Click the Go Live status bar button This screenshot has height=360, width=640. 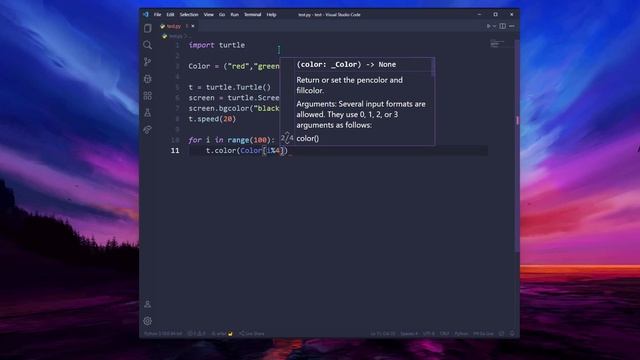[483, 333]
